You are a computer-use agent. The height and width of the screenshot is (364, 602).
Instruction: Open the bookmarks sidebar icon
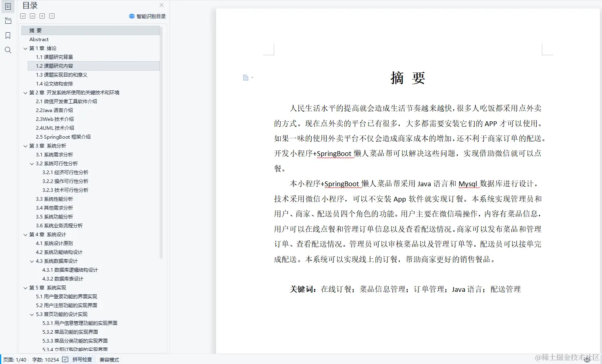click(x=8, y=35)
